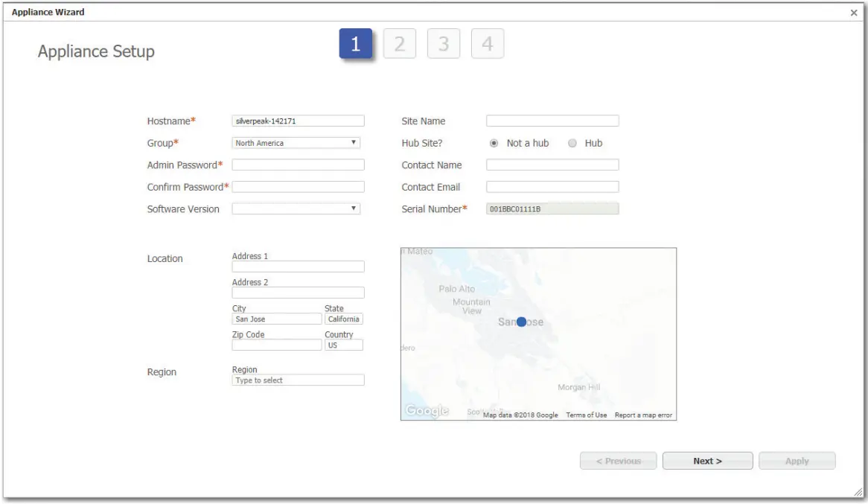Open wizard step 4
Viewport: 868px width, 504px height.
click(487, 44)
